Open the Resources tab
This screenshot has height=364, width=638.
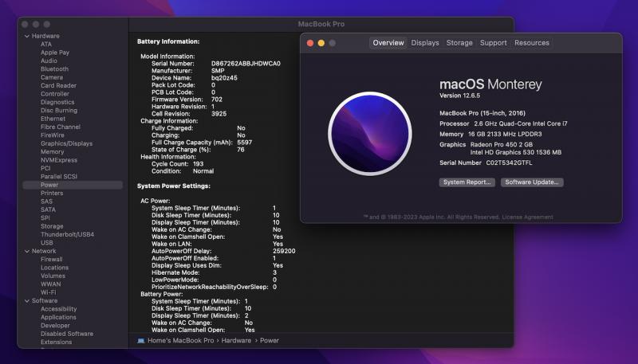pos(531,43)
